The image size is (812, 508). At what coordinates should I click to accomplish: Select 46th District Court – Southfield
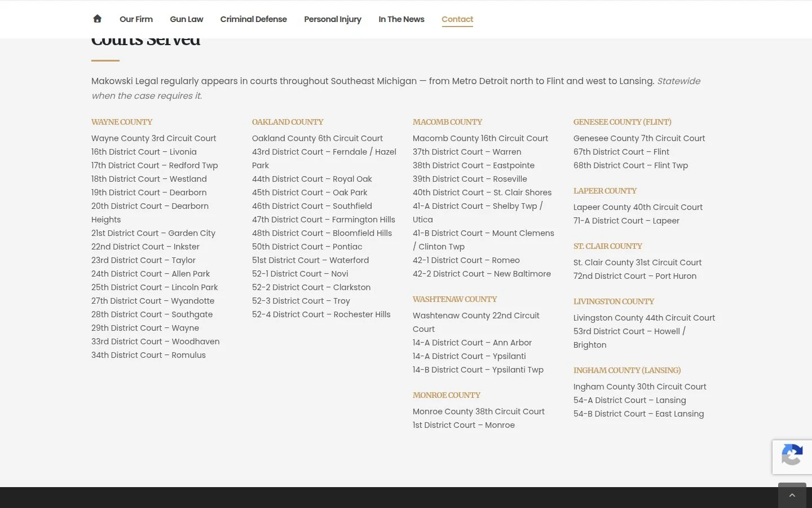point(312,206)
